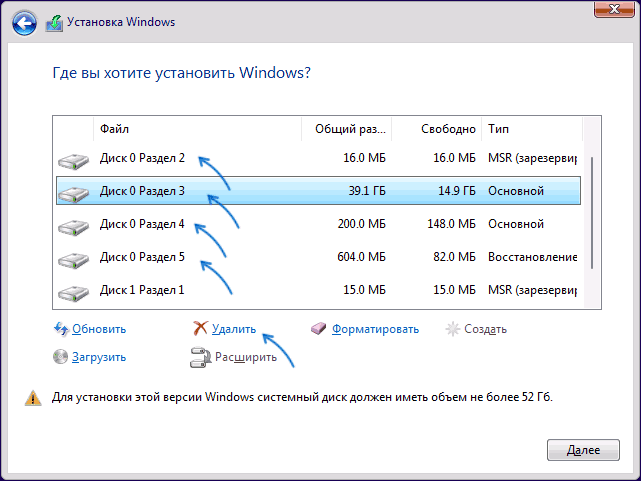Screen dimensions: 641x481
Task: Click drive icon for Диск 0 Раздел 5
Action: coord(73,260)
